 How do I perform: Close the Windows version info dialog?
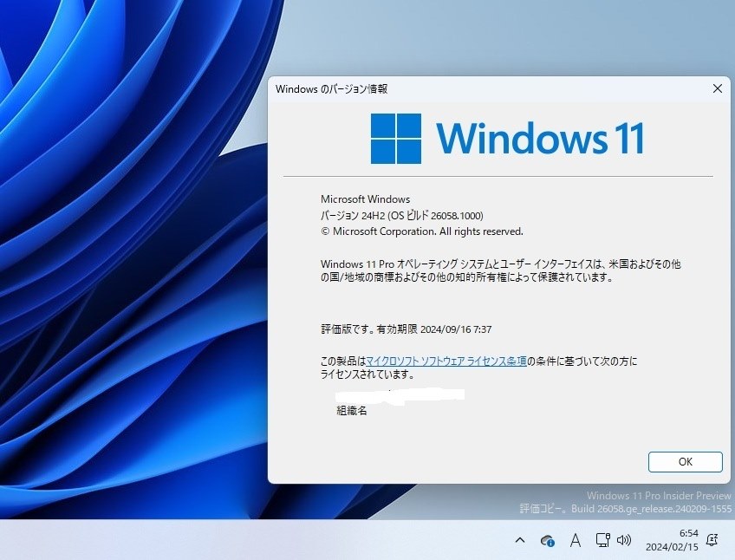point(717,88)
